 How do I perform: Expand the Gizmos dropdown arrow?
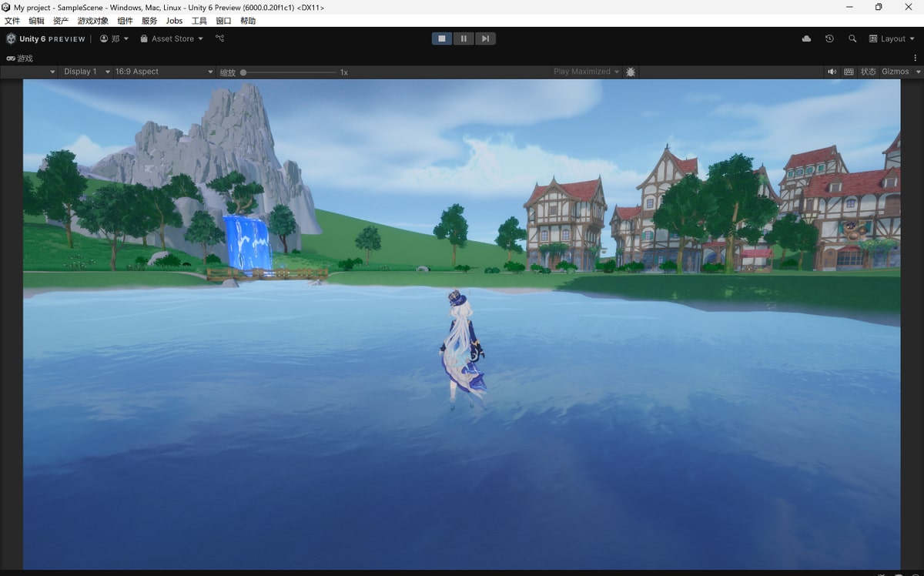pyautogui.click(x=918, y=72)
